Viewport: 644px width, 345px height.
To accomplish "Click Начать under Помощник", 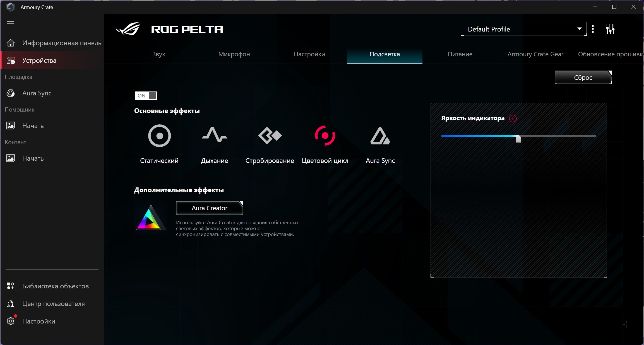I will pos(52,126).
